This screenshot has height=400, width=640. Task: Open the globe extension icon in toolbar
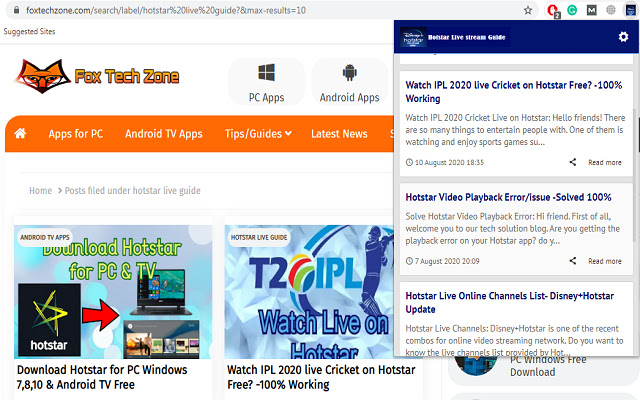point(611,10)
